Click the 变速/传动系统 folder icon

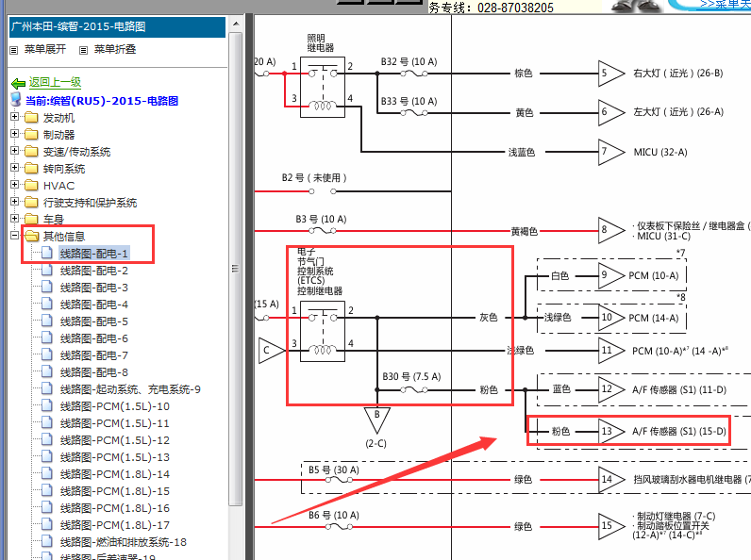tap(31, 151)
